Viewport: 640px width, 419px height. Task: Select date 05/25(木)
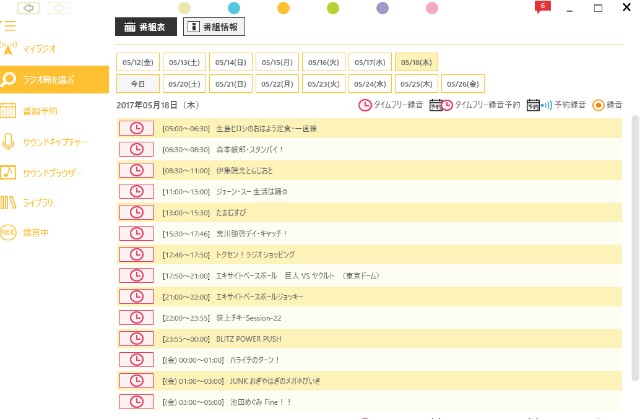(x=416, y=84)
